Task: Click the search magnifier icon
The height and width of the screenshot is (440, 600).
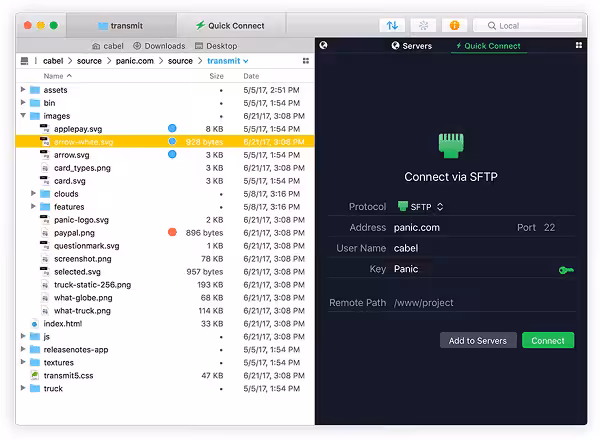Action: [492, 26]
